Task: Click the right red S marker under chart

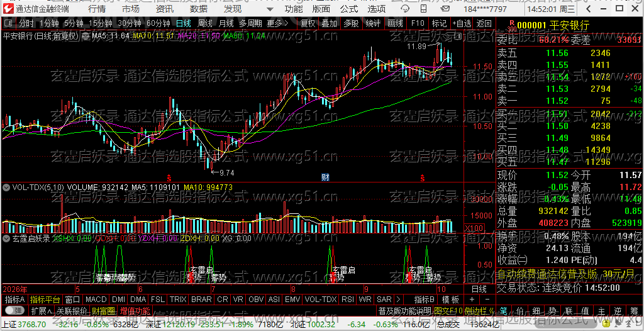Action: coord(422,177)
